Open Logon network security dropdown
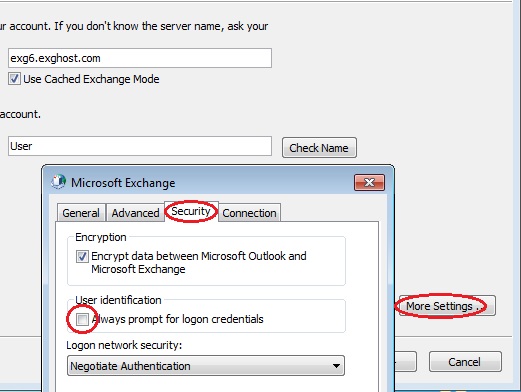This screenshot has height=392, width=521. click(206, 366)
